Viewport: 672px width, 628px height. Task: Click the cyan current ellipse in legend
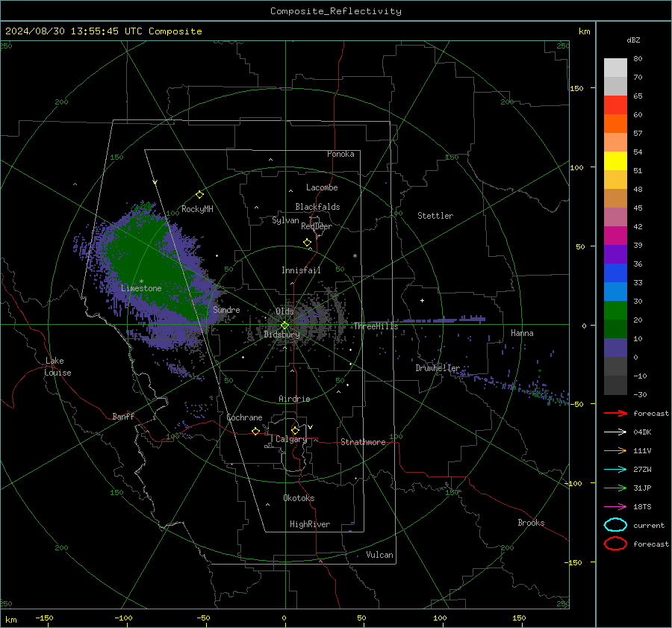(615, 525)
